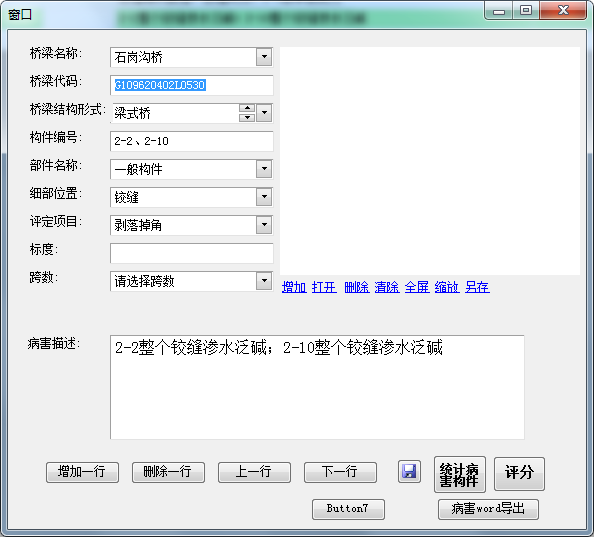Click the 增加一行 button
The height and width of the screenshot is (537, 594).
82,472
